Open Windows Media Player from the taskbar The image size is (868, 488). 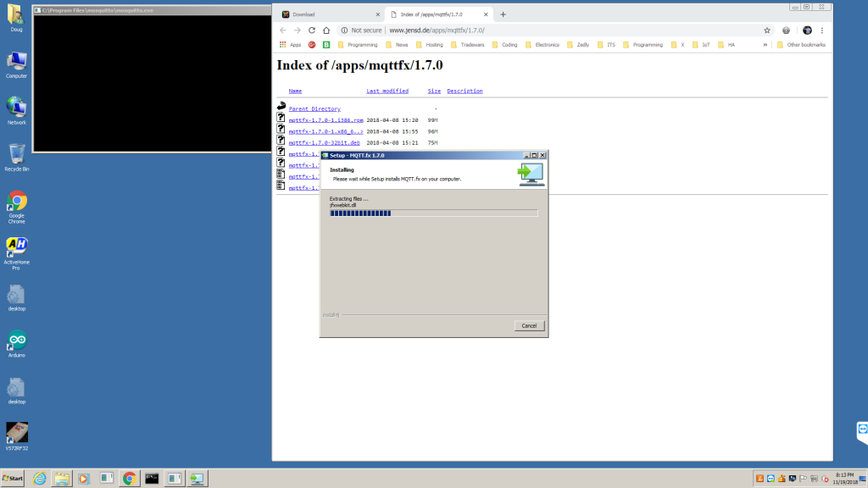point(84,479)
